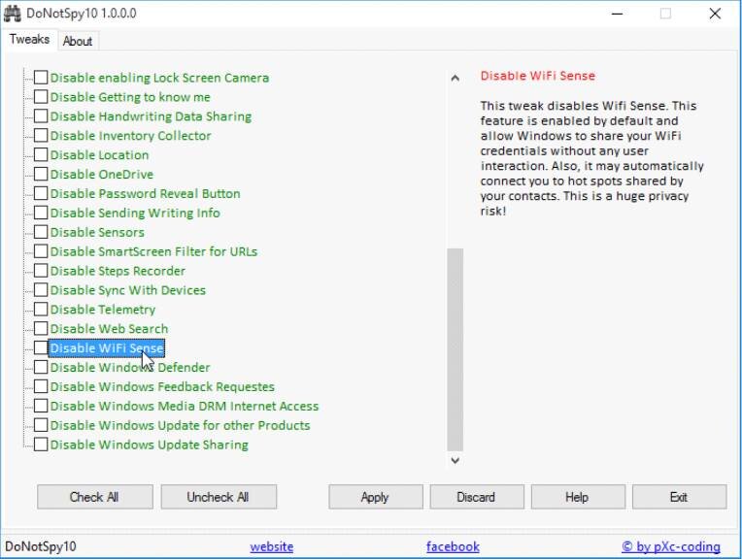Minimize the DoNotSpy10 window
Viewport: 742px width, 560px height.
click(x=617, y=14)
